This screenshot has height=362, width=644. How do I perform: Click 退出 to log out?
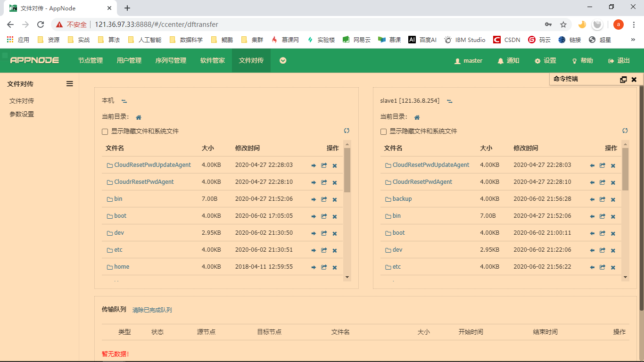tap(619, 60)
